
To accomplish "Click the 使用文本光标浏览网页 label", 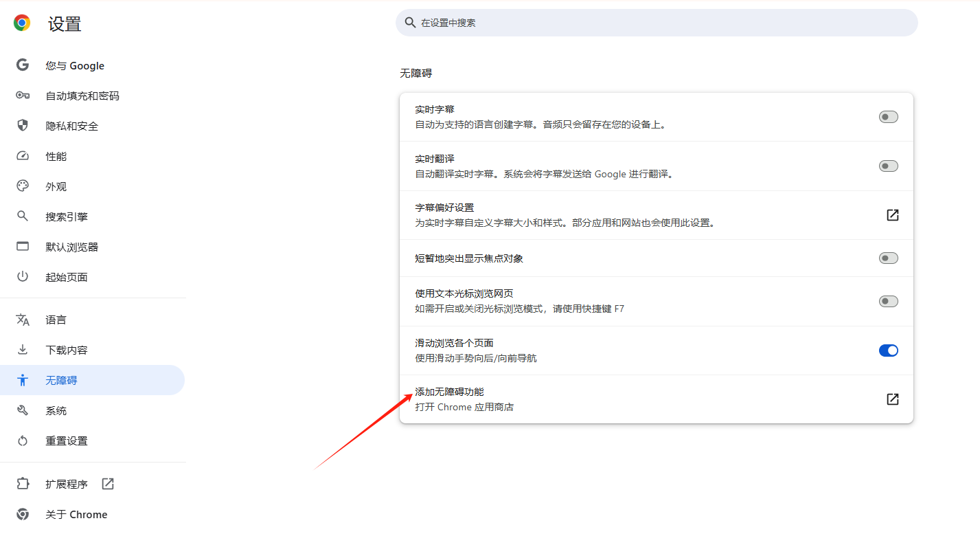I will tap(464, 293).
